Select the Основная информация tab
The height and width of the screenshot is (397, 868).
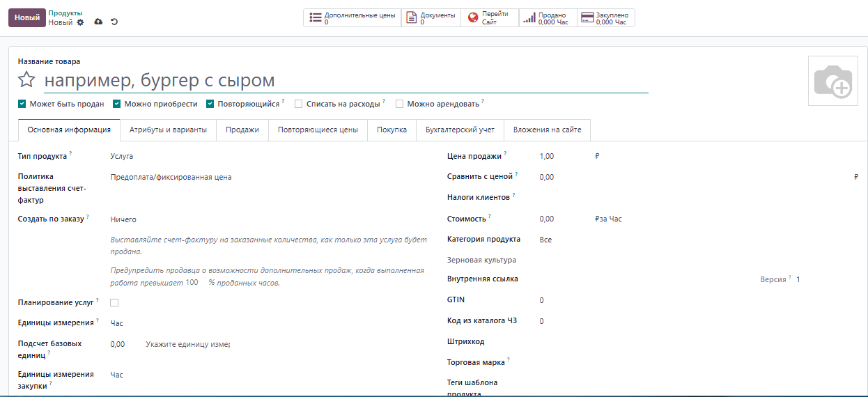click(69, 130)
